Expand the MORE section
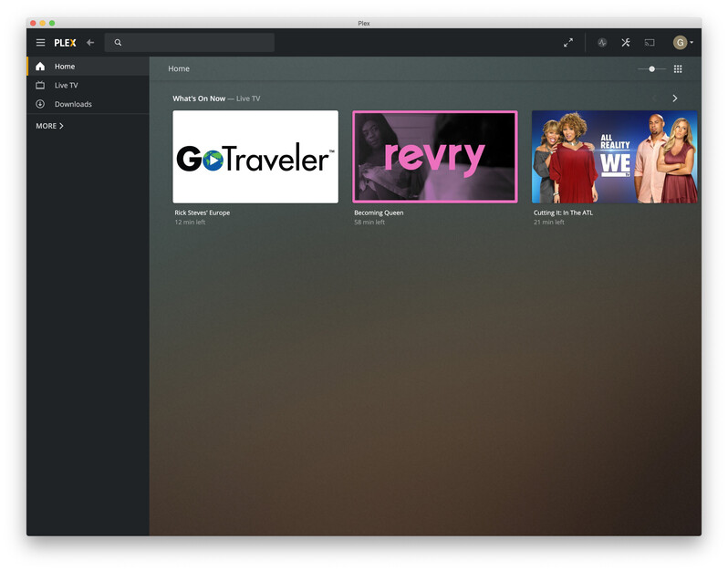Viewport: 728px width, 571px height. click(49, 126)
